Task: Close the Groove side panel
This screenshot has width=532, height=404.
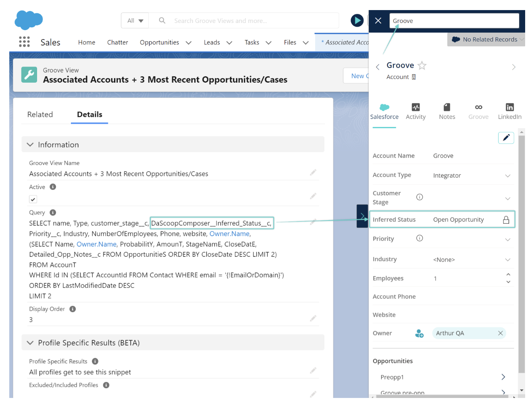Action: coord(378,21)
